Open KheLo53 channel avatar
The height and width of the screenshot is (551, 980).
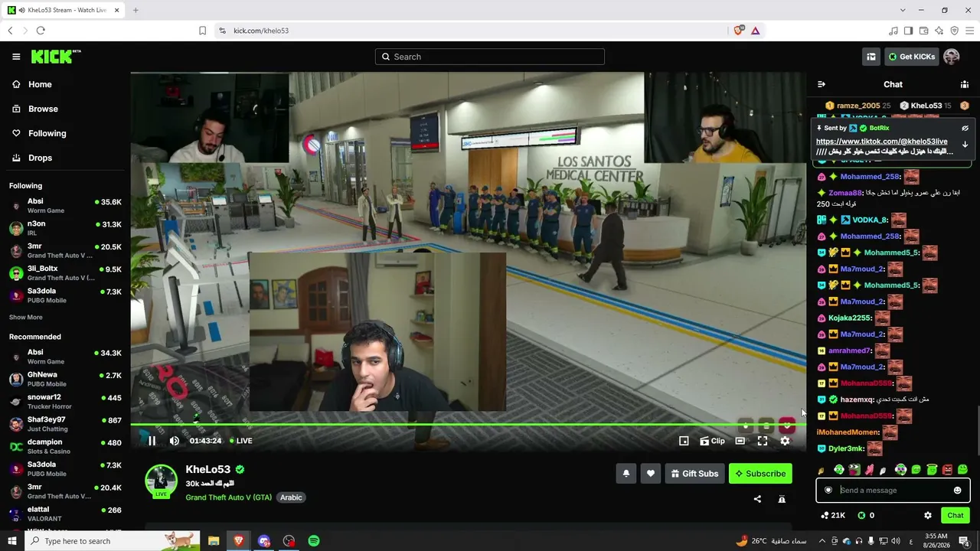(x=161, y=481)
